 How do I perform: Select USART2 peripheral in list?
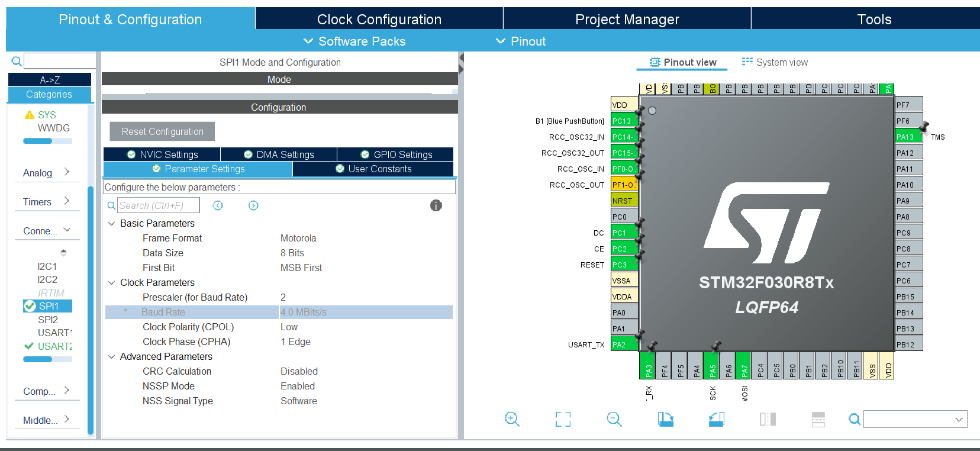pyautogui.click(x=54, y=346)
